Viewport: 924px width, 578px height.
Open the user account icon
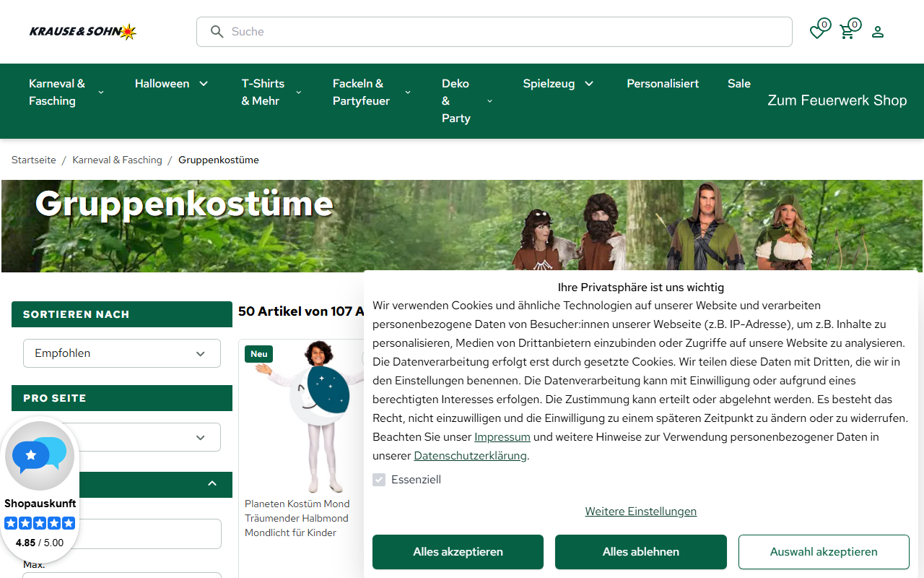(878, 32)
